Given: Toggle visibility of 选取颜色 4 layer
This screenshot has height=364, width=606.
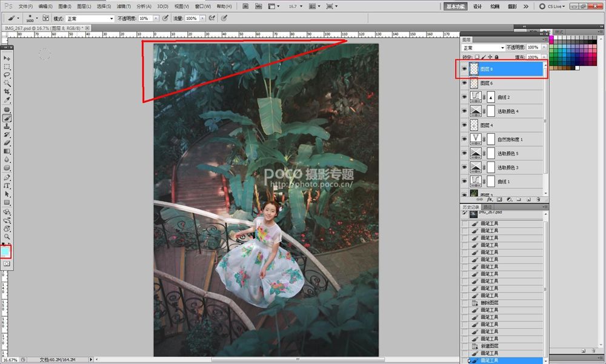Looking at the screenshot, I should pyautogui.click(x=464, y=111).
